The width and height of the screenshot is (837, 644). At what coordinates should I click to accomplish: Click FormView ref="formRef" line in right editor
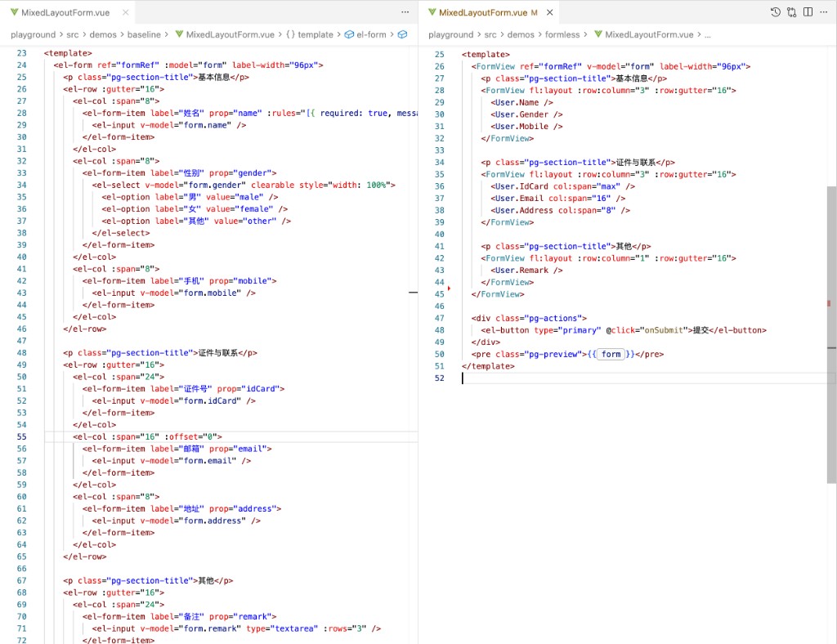pyautogui.click(x=611, y=66)
